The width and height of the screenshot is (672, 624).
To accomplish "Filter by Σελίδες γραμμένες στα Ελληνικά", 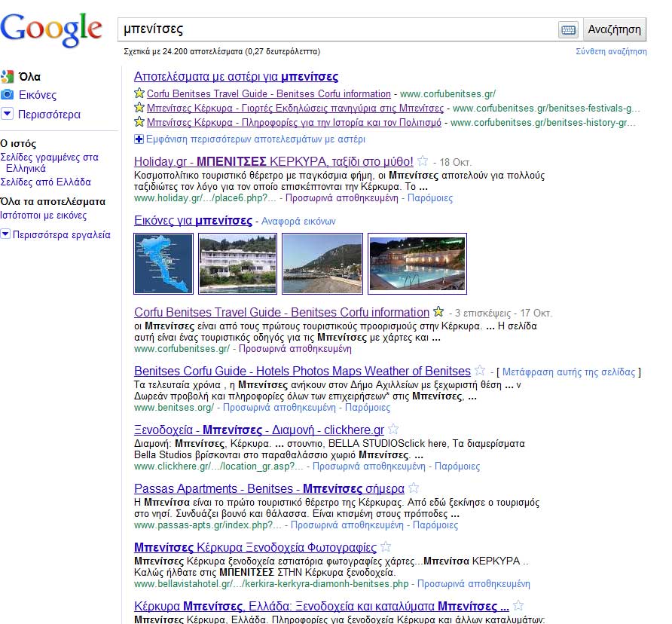I will [x=49, y=163].
